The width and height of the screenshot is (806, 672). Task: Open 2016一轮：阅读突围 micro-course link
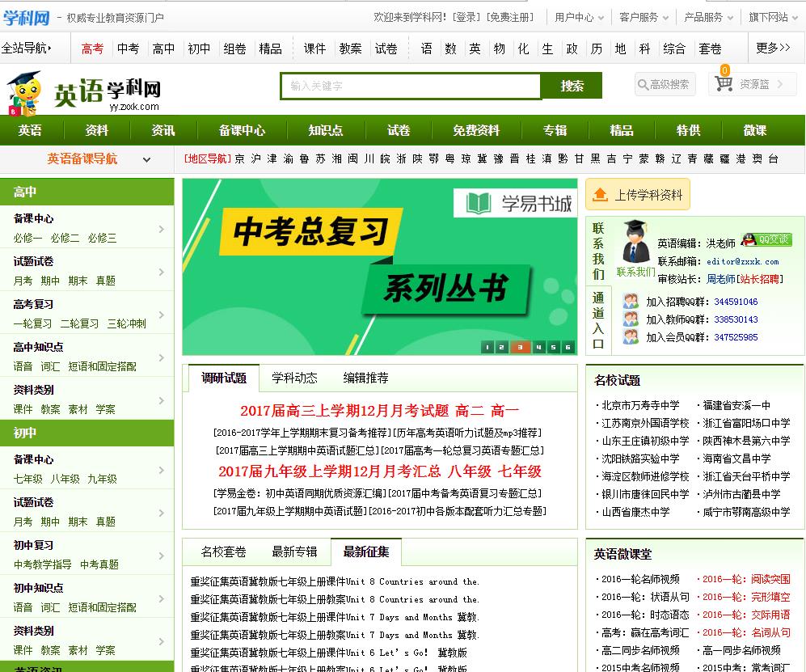[746, 580]
